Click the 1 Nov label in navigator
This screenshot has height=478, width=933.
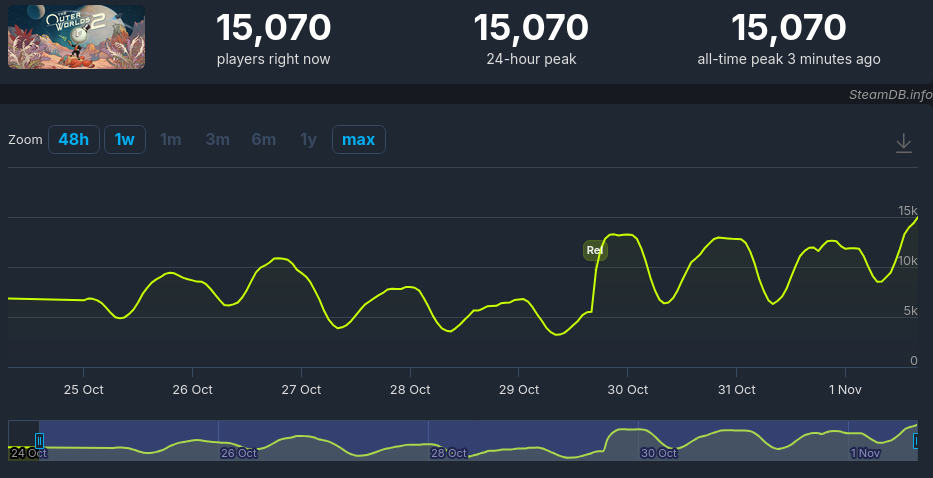tap(865, 453)
